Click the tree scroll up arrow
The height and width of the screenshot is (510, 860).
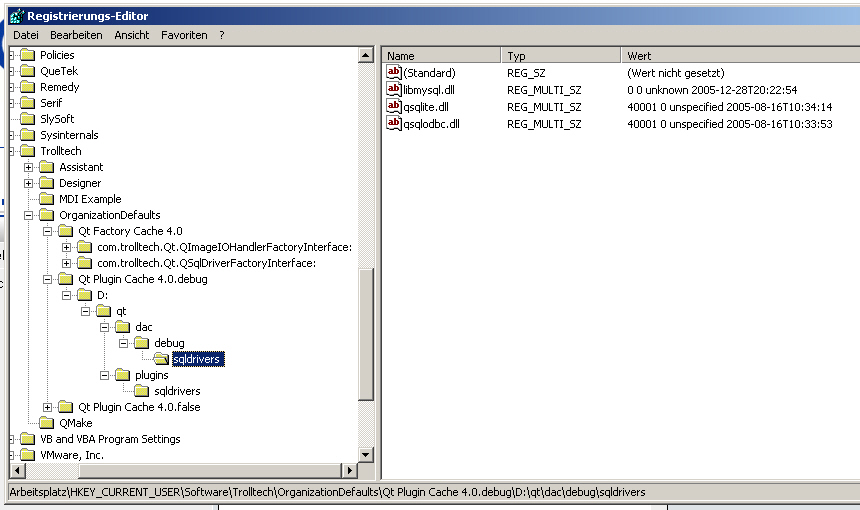point(366,55)
